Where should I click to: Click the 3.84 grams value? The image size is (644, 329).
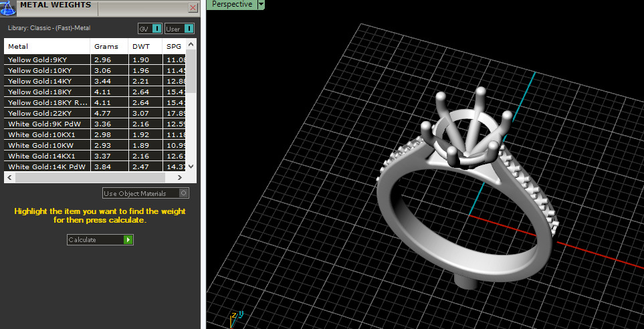103,167
